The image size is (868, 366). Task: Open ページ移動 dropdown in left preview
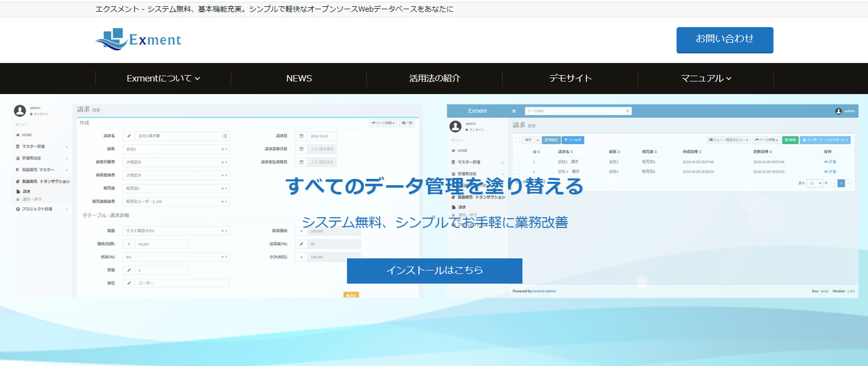[x=383, y=123]
